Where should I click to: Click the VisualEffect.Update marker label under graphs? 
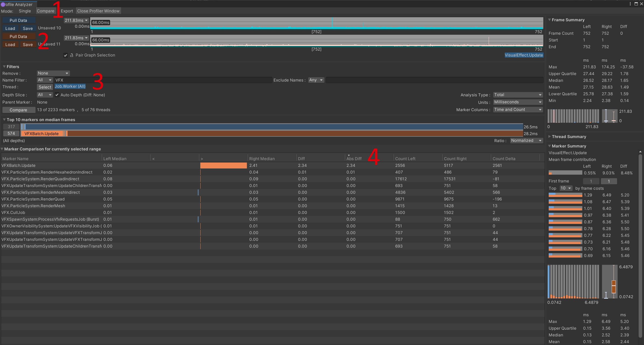[524, 55]
